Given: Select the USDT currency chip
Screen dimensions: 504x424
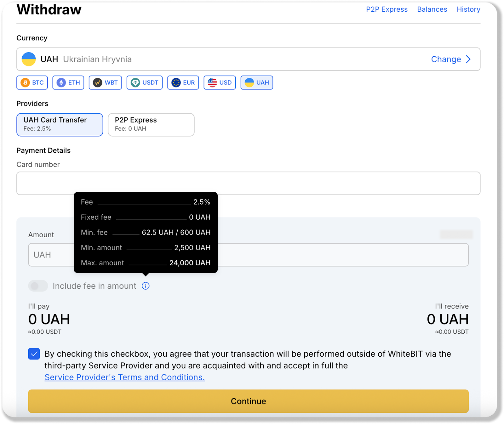Looking at the screenshot, I should pos(145,82).
